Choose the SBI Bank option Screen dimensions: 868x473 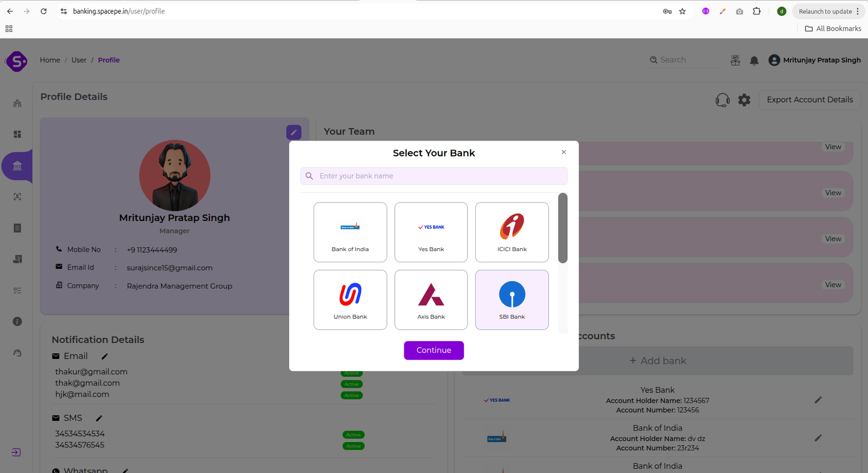tap(512, 300)
